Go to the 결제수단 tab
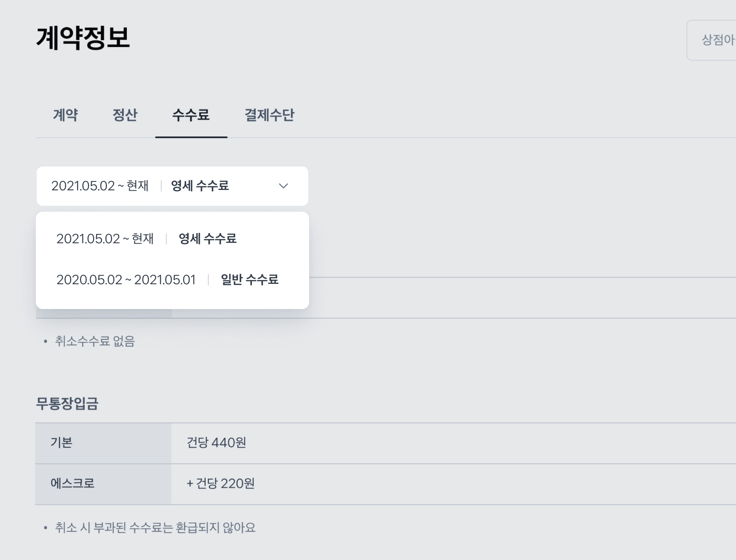 click(269, 115)
